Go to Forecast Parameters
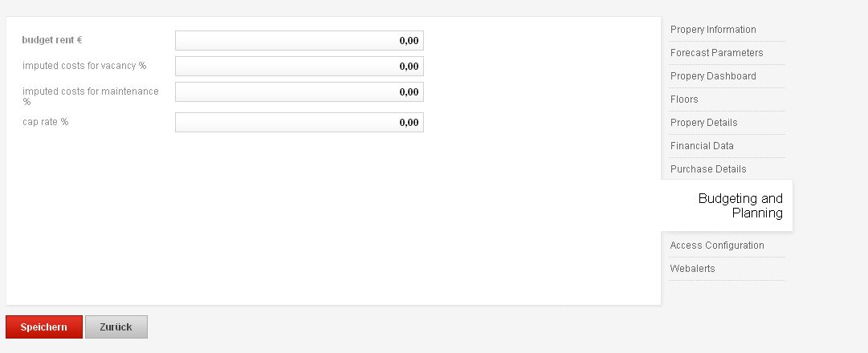The height and width of the screenshot is (353, 868). (716, 53)
